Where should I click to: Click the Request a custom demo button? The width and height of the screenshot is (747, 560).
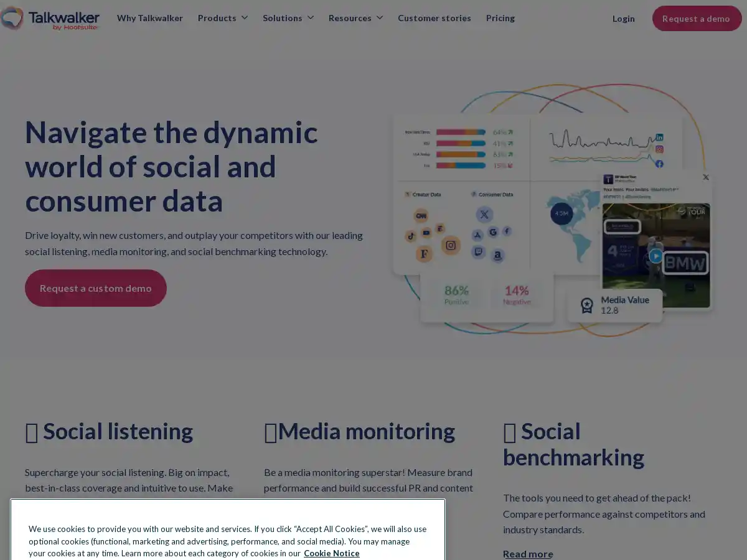click(96, 288)
